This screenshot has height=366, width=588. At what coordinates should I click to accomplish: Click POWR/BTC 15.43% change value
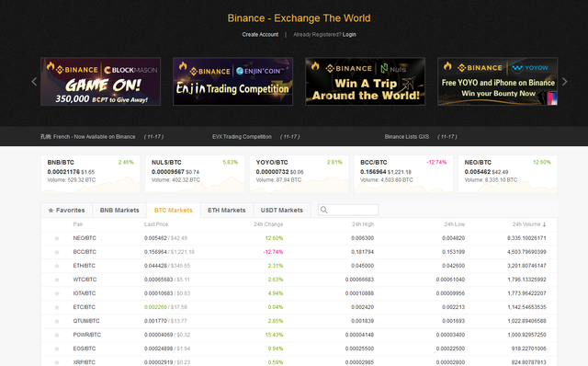point(274,335)
